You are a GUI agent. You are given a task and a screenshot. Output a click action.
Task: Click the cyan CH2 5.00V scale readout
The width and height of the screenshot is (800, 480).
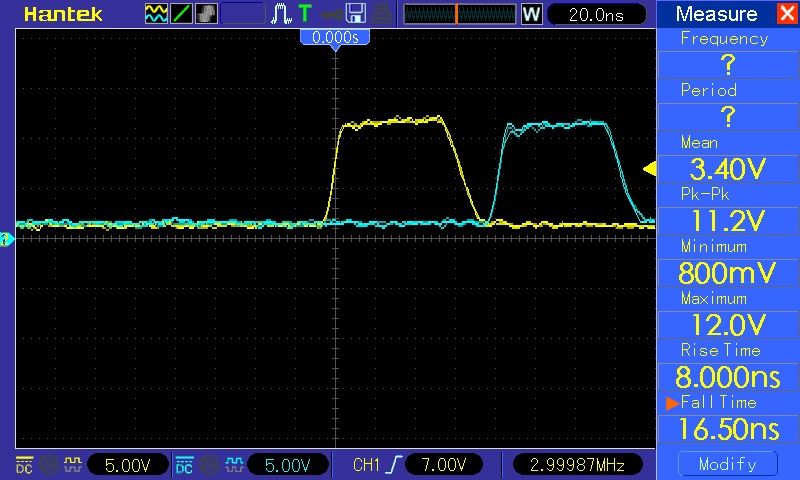[288, 465]
